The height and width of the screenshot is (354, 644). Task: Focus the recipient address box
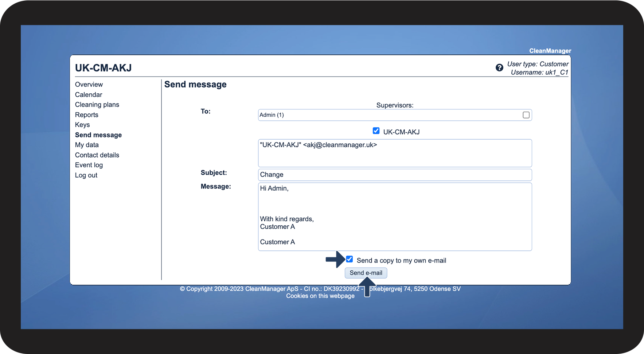pyautogui.click(x=395, y=153)
